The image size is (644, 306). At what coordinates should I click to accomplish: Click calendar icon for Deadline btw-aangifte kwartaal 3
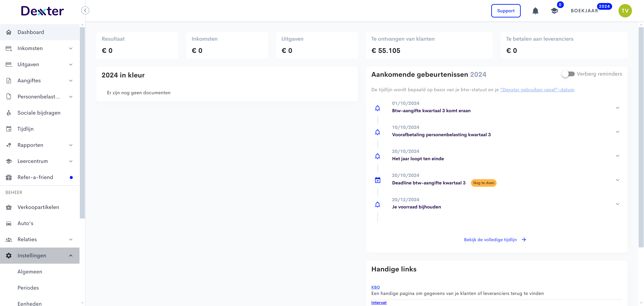[x=378, y=180]
